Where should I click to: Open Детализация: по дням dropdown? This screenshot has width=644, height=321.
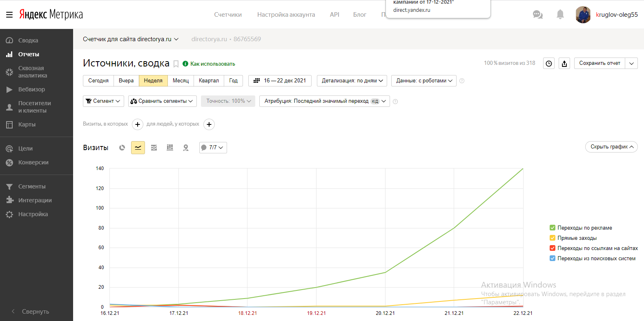[x=352, y=81]
